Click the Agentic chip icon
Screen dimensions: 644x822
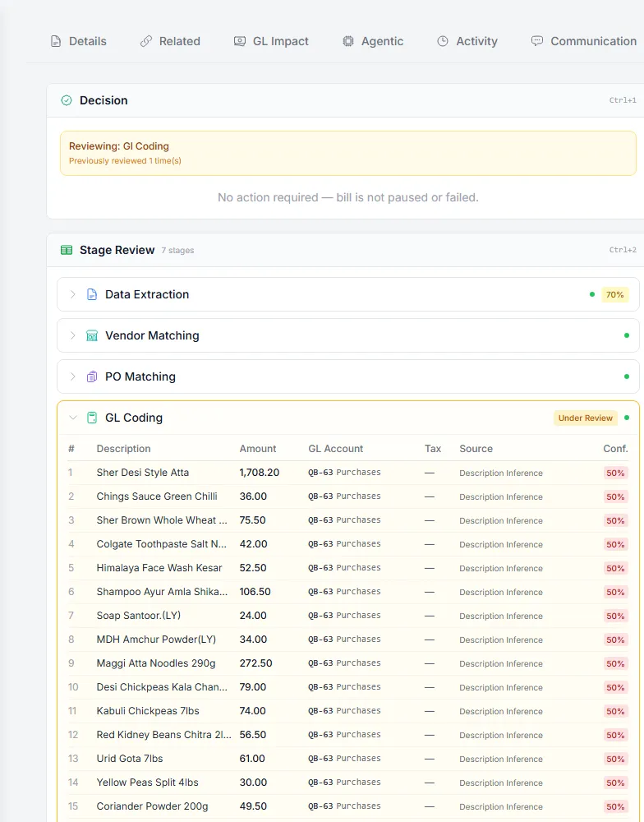coord(348,41)
